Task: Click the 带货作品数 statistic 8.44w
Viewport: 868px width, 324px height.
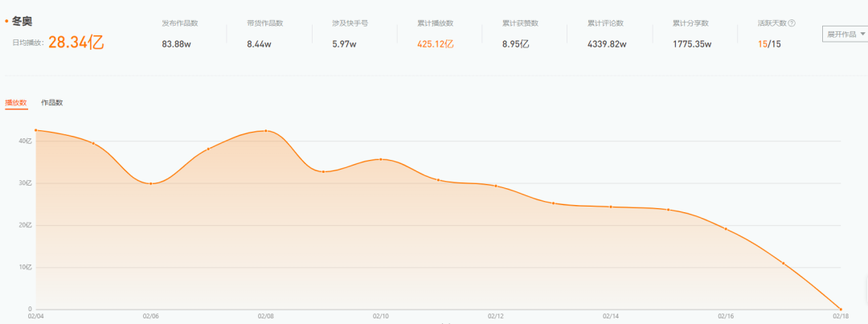Action: pyautogui.click(x=259, y=44)
